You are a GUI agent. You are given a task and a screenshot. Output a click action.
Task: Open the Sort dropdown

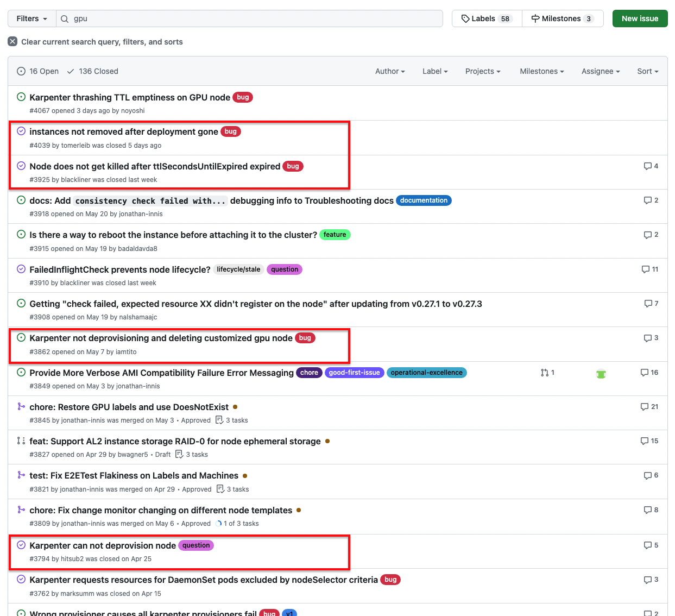point(648,71)
